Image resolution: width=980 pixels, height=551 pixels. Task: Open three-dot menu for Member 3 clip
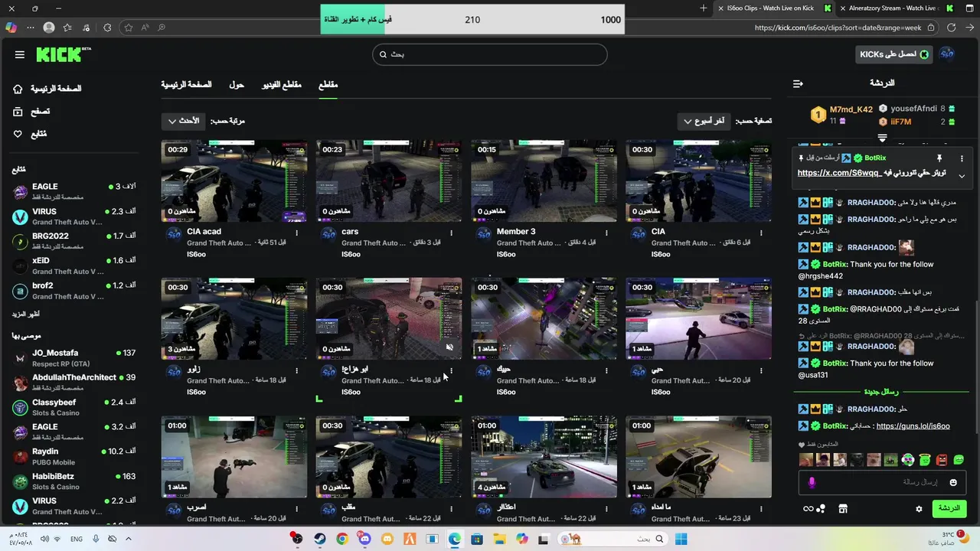coord(606,233)
